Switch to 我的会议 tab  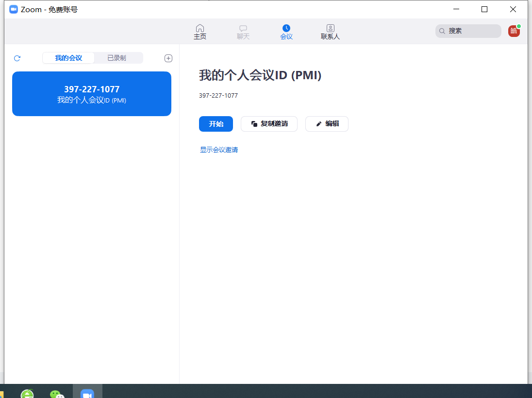[x=68, y=58]
